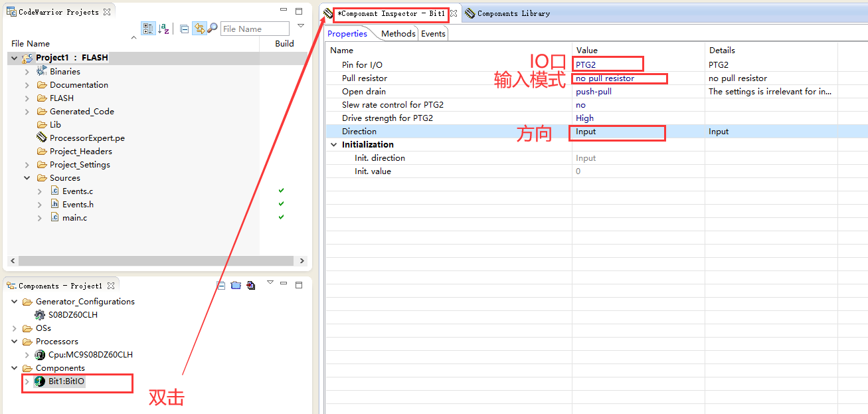Switch to the Methods tab
Image resolution: width=868 pixels, height=414 pixels.
(398, 33)
